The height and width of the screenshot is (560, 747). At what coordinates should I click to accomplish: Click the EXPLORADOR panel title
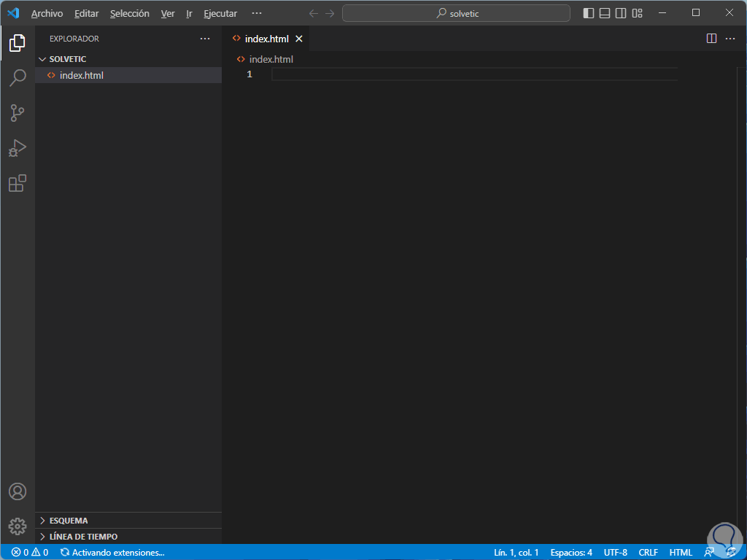pos(74,39)
